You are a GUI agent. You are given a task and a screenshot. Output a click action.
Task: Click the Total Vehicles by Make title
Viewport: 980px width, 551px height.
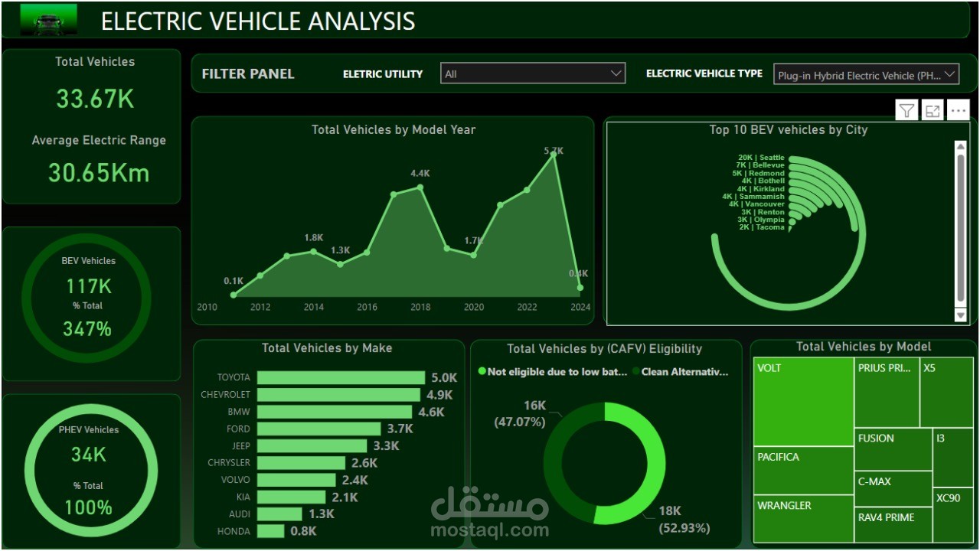327,348
